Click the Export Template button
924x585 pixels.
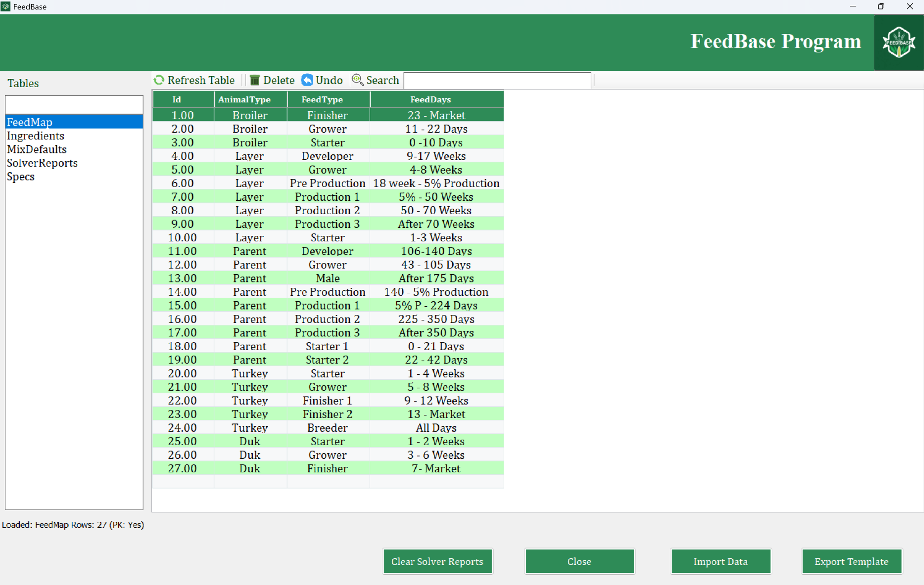pos(851,561)
